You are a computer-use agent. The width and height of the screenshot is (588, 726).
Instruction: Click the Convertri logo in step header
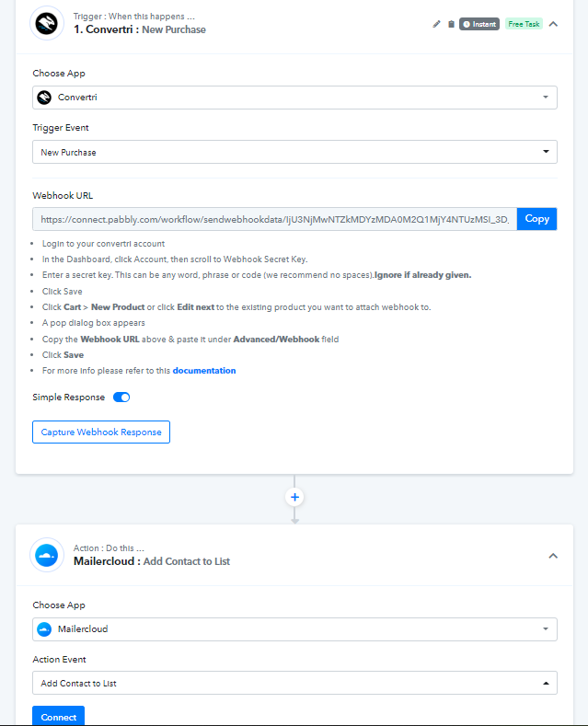[x=47, y=23]
